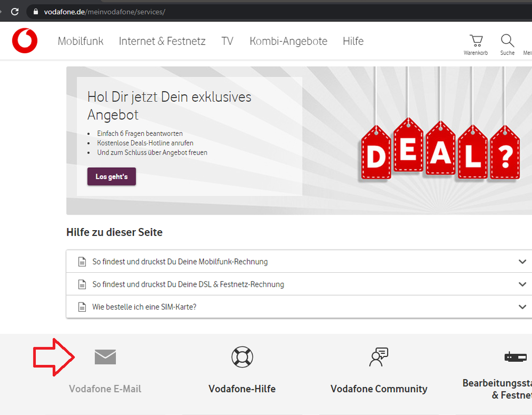Click 'Und zum Schluss über Angebot freuen' bullet
The image size is (532, 415).
coord(152,152)
